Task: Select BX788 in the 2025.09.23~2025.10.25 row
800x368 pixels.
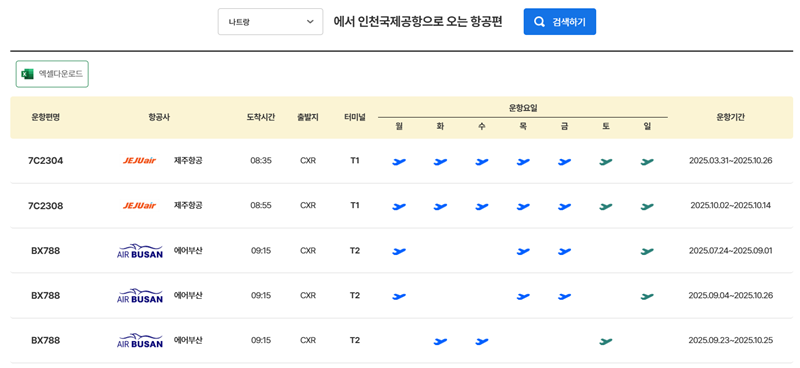Action: tap(45, 340)
